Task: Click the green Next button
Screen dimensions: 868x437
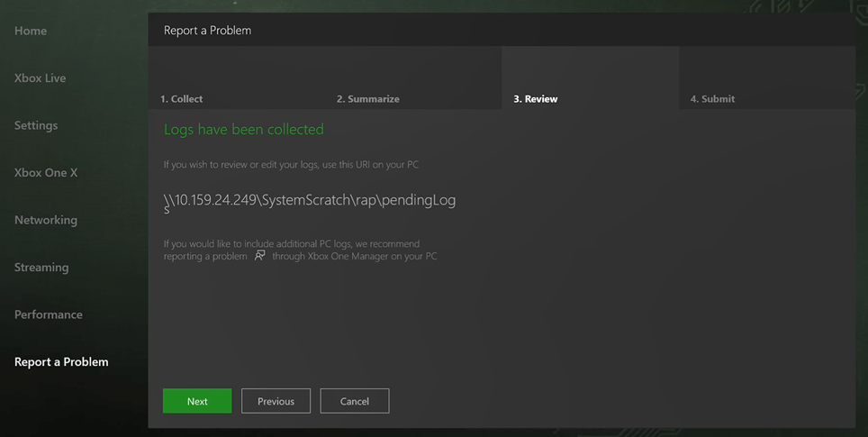Action: point(197,401)
